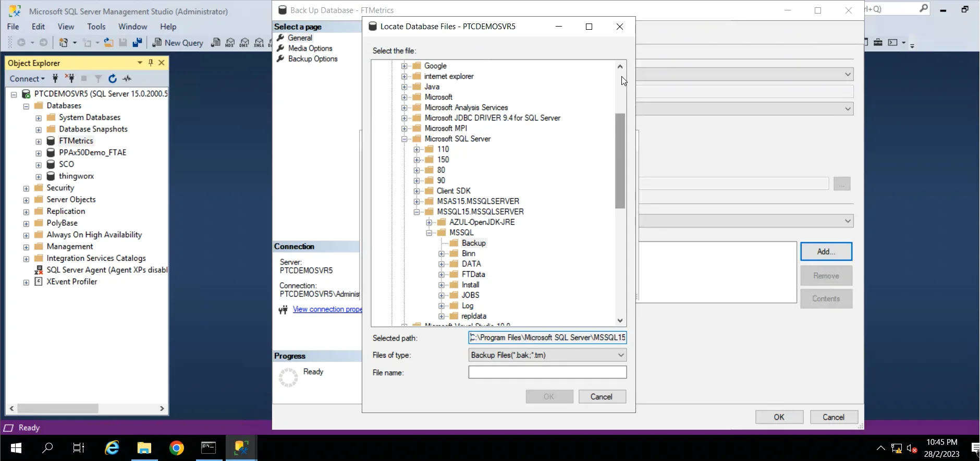Collapse the Databases node
The height and width of the screenshot is (461, 980).
(x=26, y=106)
